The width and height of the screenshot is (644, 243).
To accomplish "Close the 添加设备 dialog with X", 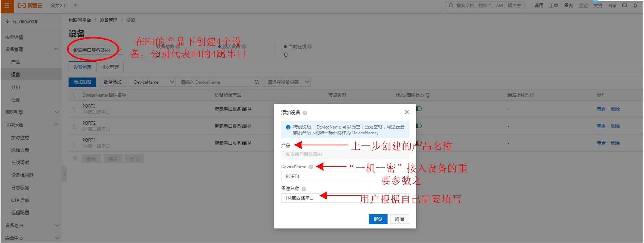I will tap(406, 112).
